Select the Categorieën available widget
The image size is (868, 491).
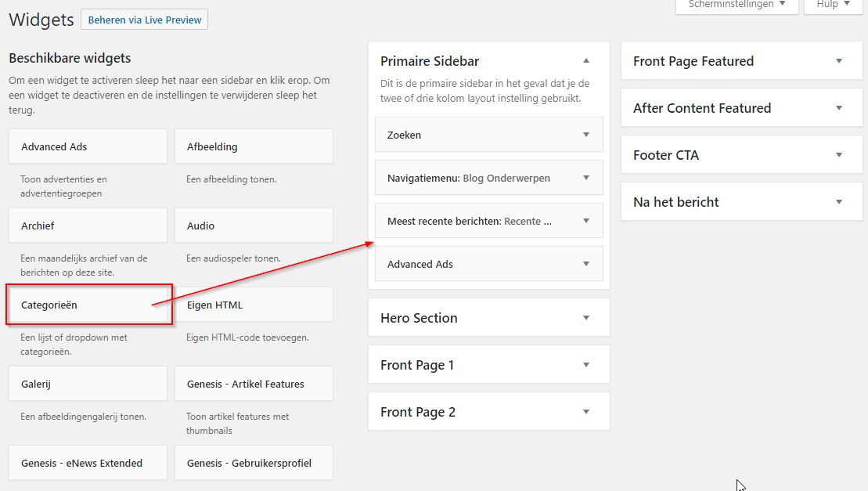[x=88, y=305]
